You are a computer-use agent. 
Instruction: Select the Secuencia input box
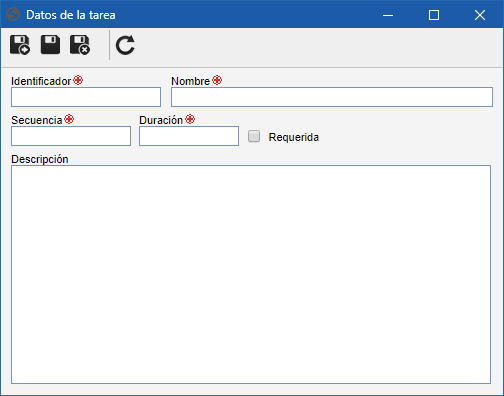pos(71,136)
